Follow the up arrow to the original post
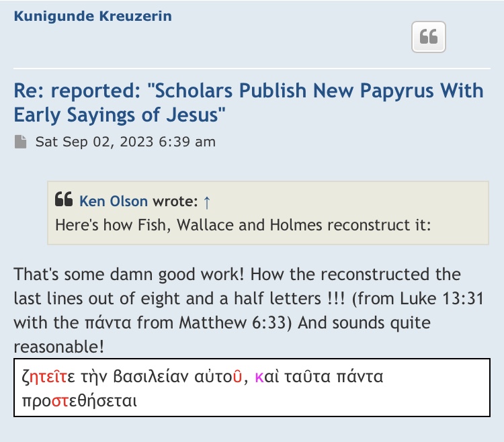Viewport: 504px width, 442px height. coord(207,200)
